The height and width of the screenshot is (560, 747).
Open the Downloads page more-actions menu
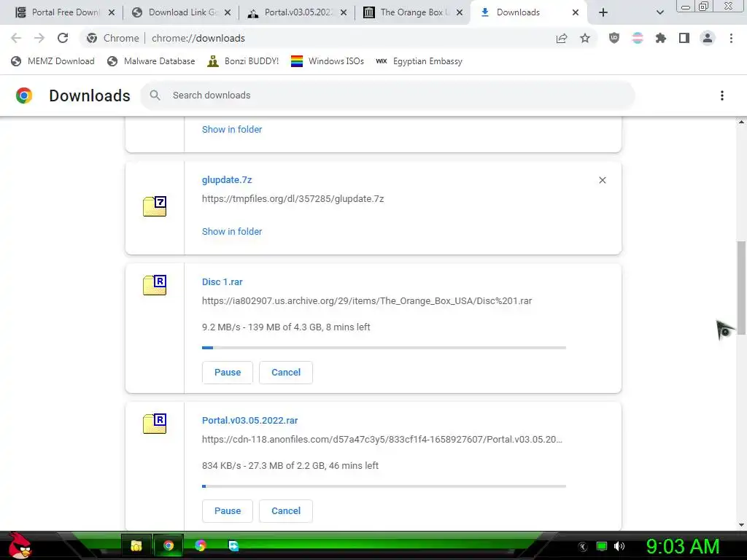pos(722,96)
